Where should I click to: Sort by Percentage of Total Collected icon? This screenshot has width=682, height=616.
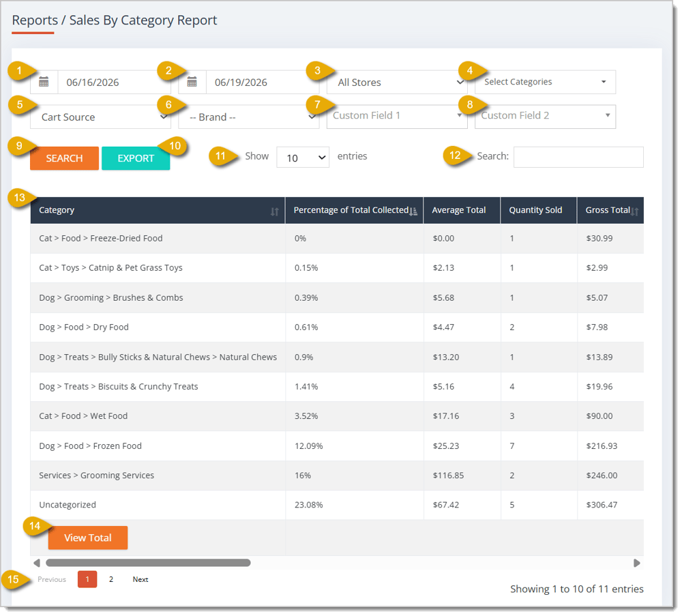[413, 211]
